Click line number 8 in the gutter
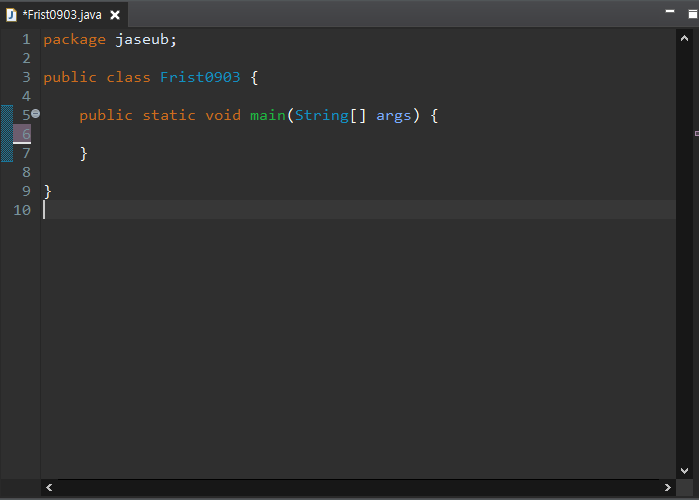 tap(26, 172)
